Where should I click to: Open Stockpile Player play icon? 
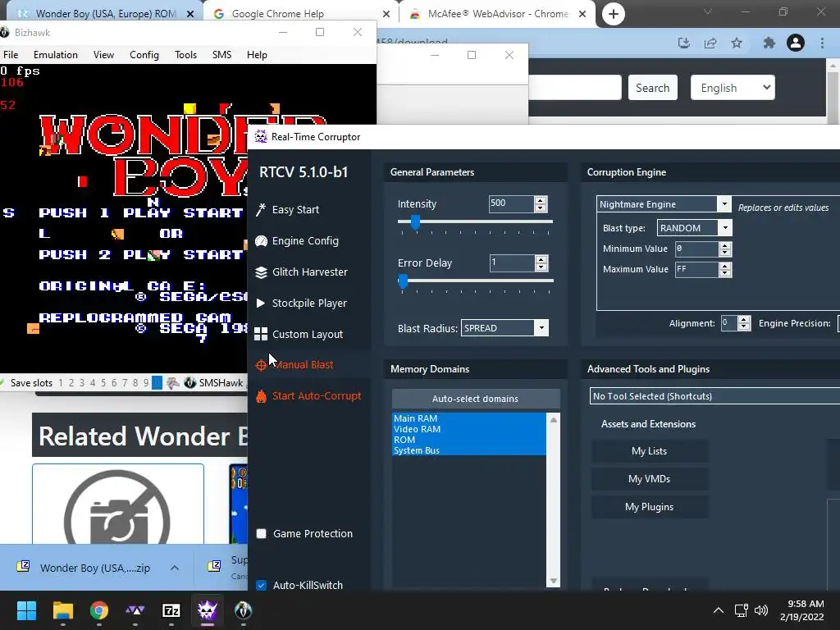point(261,304)
